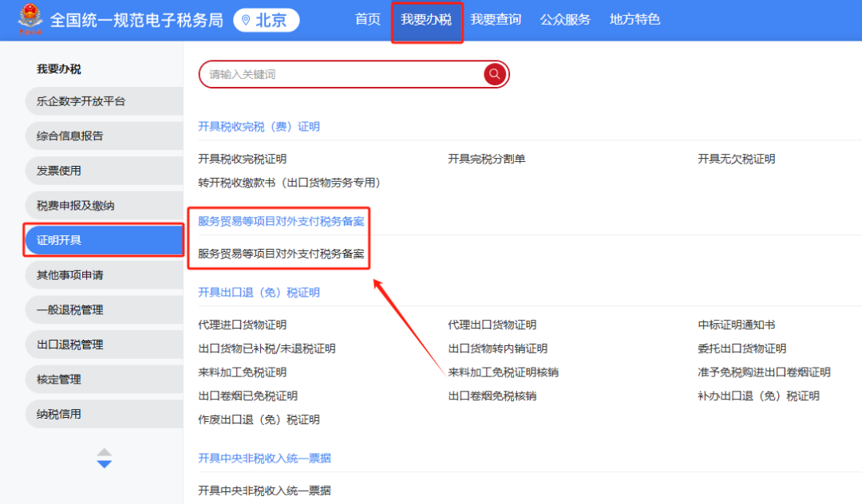Open the 我要查询 top menu

pyautogui.click(x=496, y=20)
